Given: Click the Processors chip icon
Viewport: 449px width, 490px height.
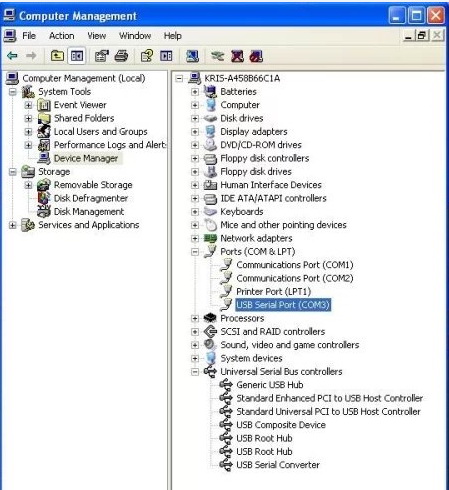Looking at the screenshot, I should [210, 318].
